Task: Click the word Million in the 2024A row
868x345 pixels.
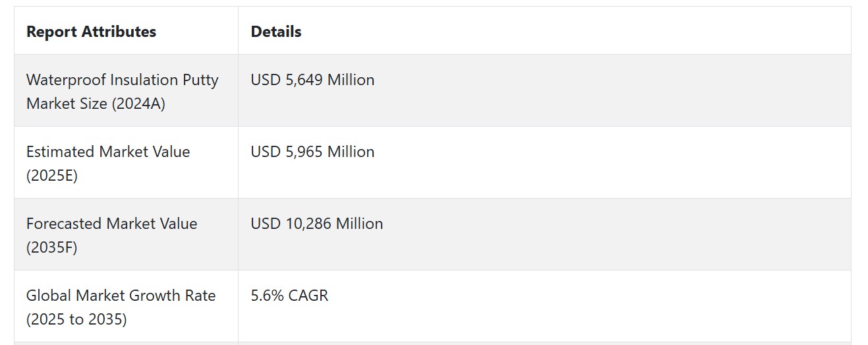Action: tap(351, 80)
